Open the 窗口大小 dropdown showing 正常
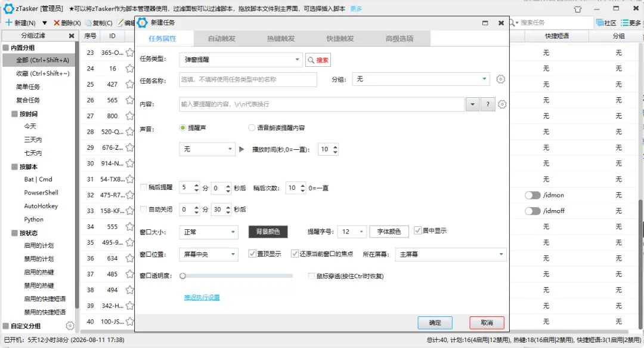The image size is (644, 348). click(209, 232)
